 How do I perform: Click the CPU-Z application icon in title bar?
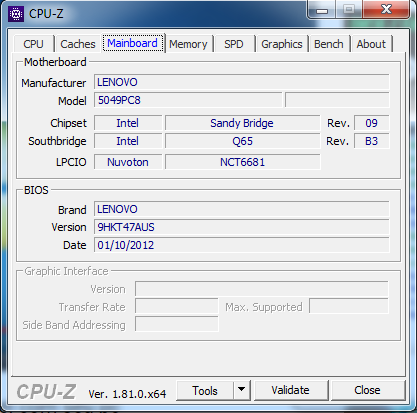(16, 14)
